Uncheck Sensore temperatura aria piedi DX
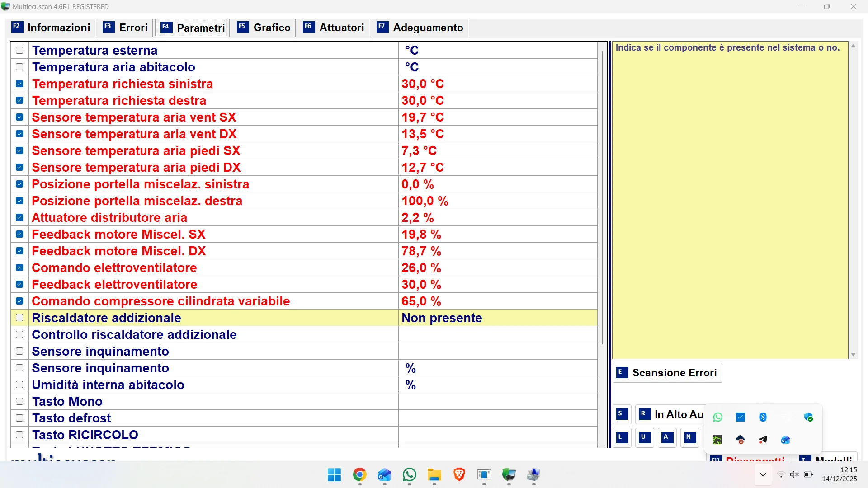The height and width of the screenshot is (488, 868). (x=19, y=167)
